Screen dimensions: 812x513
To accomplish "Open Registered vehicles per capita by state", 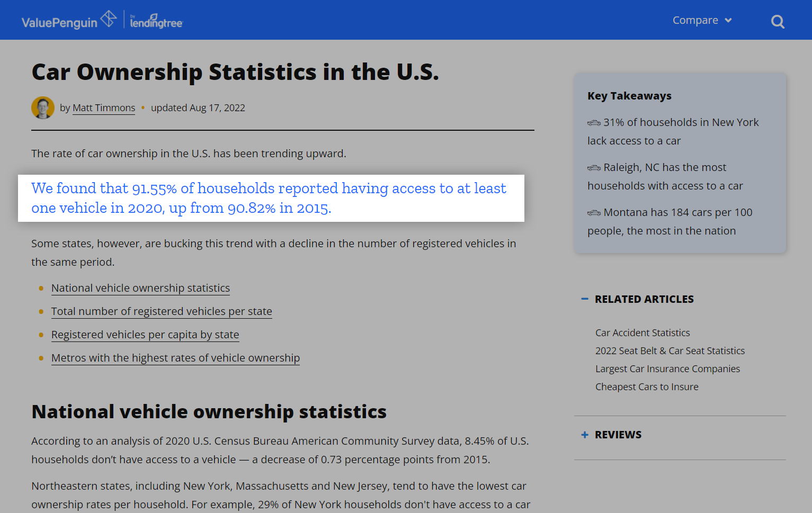I will coord(145,335).
